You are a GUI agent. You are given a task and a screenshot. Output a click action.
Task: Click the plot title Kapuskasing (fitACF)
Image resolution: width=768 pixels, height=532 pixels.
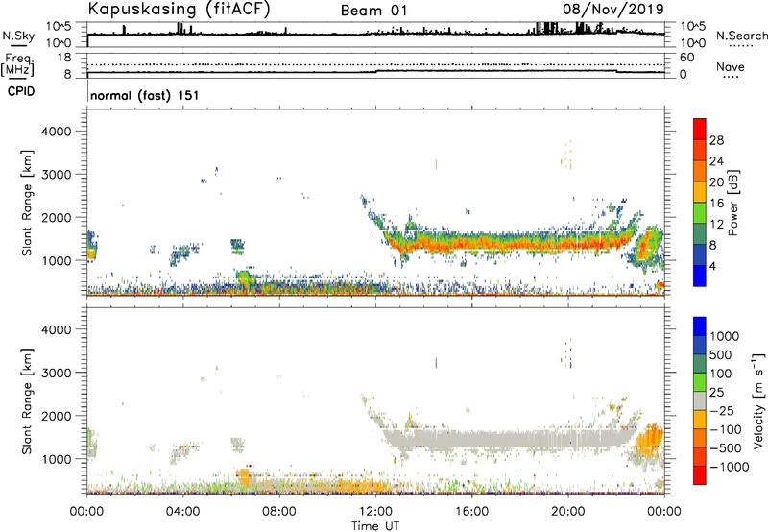tap(179, 10)
